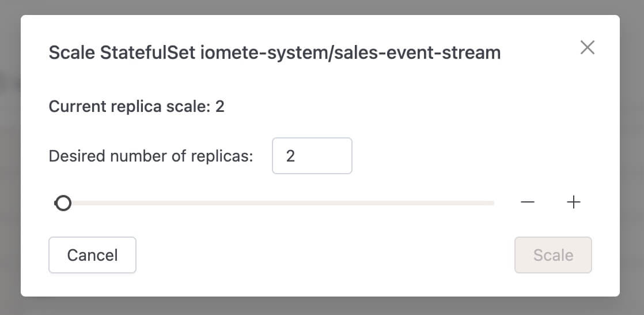
Task: Tap the − stepper beside the slider
Action: (528, 202)
